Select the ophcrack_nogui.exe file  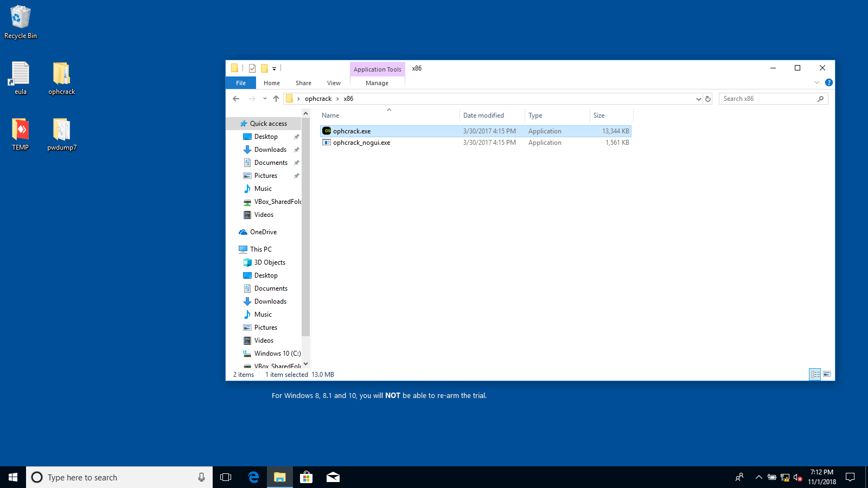(x=475, y=143)
